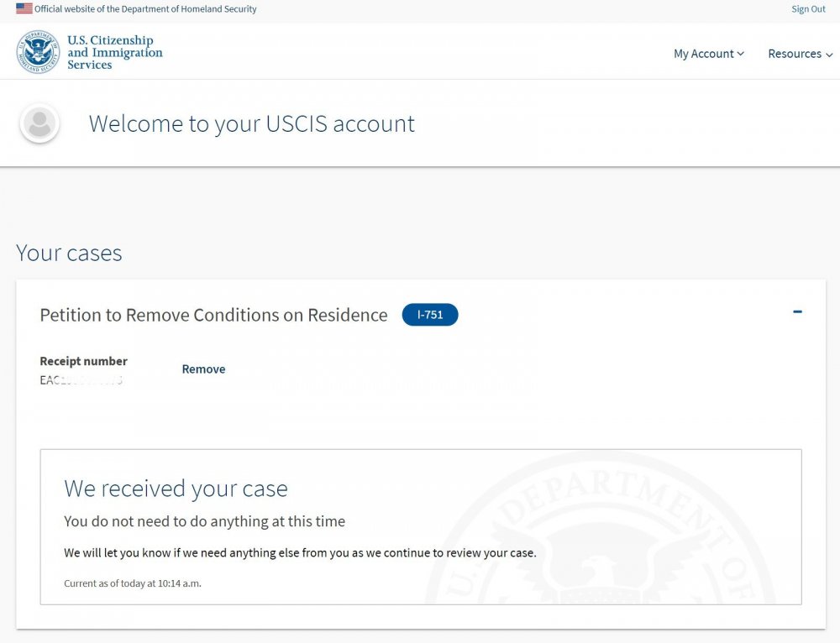The width and height of the screenshot is (840, 643).
Task: Click the Petition to Remove Conditions on Residence title
Action: point(213,315)
